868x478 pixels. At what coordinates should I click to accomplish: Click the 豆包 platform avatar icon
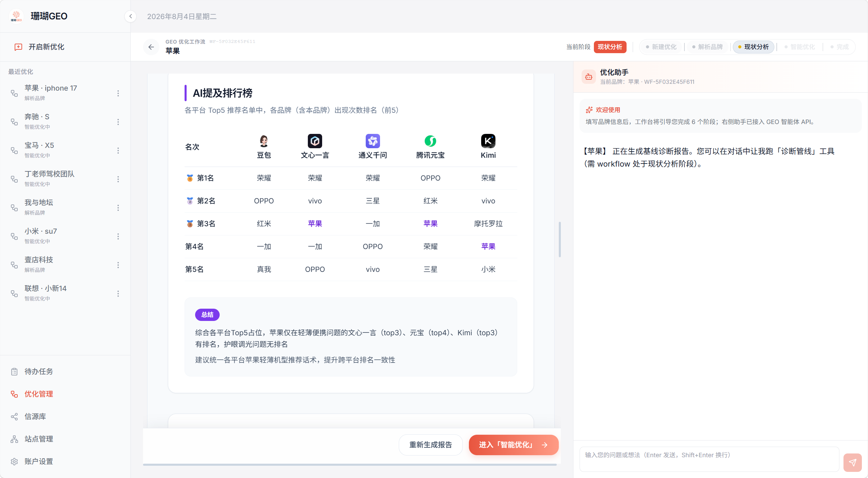point(264,141)
